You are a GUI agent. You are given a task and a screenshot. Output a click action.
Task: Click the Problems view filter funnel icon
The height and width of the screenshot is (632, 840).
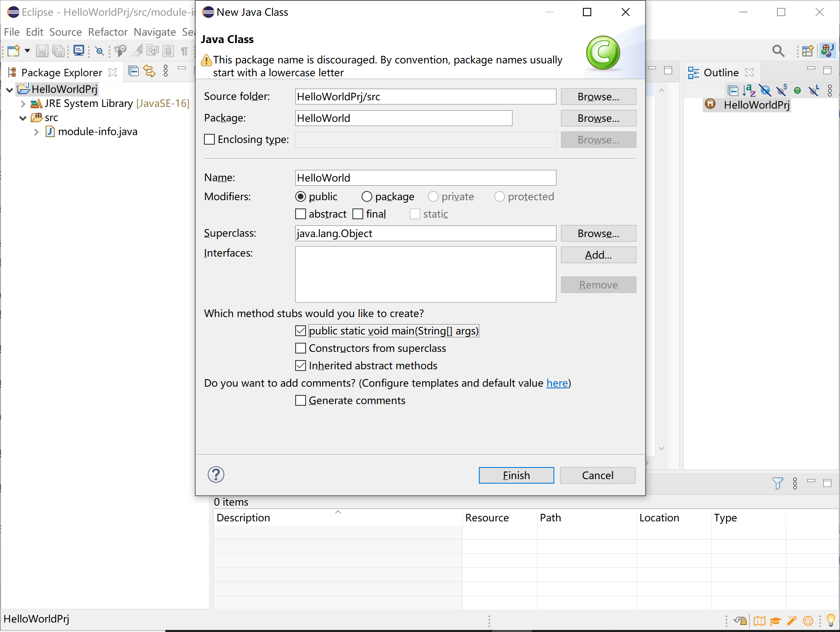pyautogui.click(x=778, y=483)
